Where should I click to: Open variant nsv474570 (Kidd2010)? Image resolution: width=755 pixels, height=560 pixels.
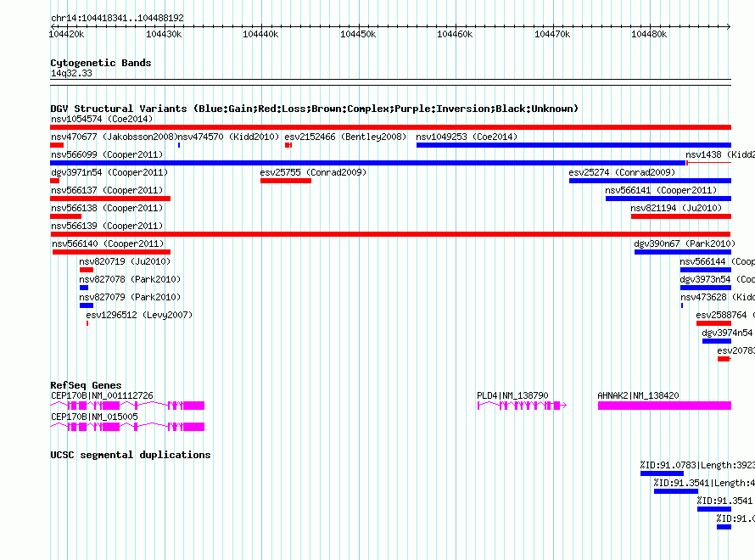click(x=228, y=137)
